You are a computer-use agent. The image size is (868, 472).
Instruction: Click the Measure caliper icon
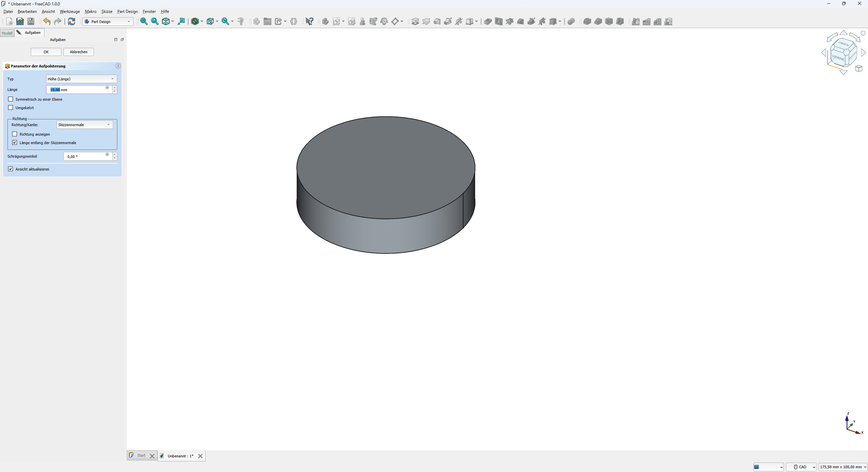tap(241, 22)
